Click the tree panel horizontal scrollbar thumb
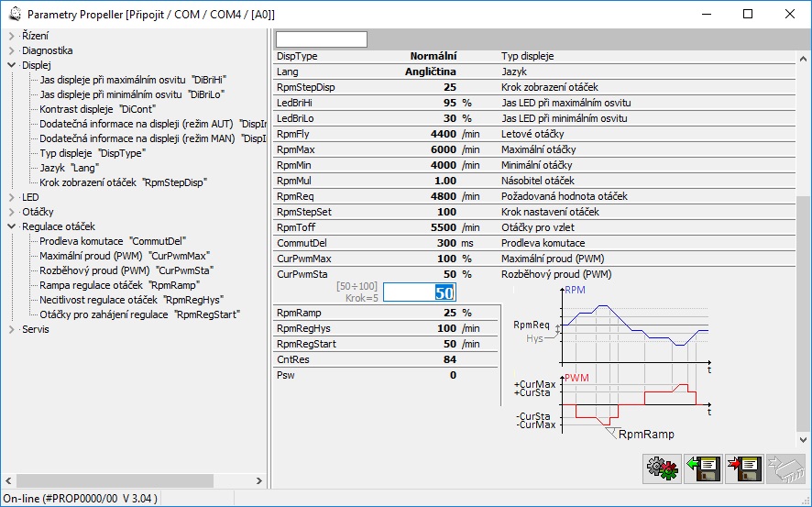 (x=115, y=481)
